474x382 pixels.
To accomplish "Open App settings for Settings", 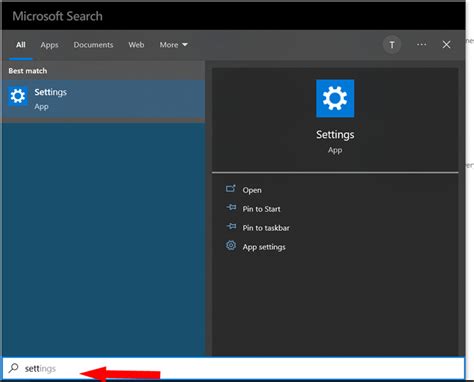I will (x=264, y=247).
